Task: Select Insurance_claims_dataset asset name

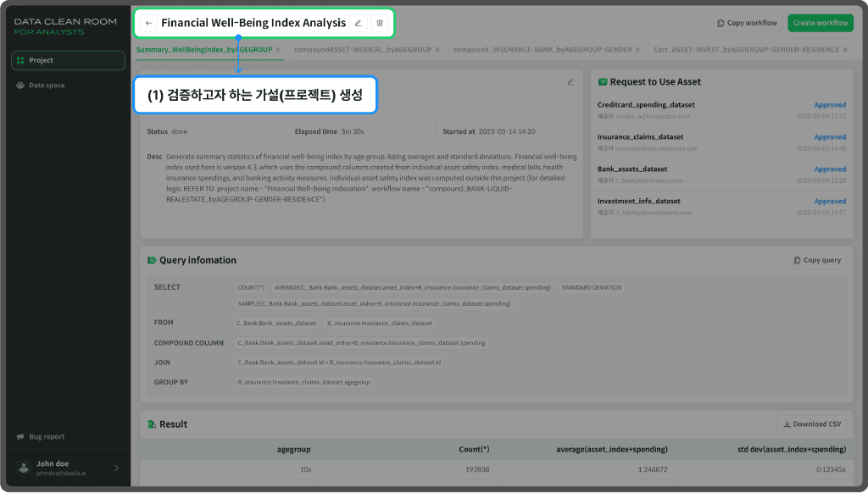Action: tap(640, 137)
